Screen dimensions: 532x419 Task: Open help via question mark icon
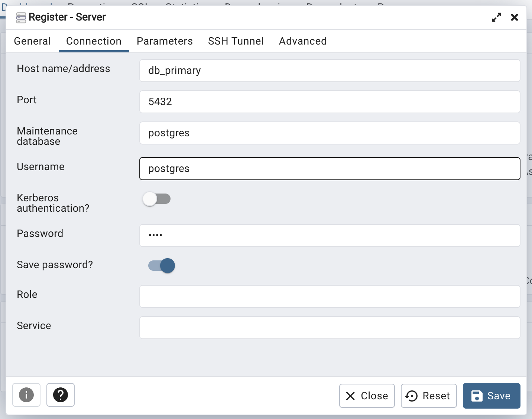coord(61,395)
